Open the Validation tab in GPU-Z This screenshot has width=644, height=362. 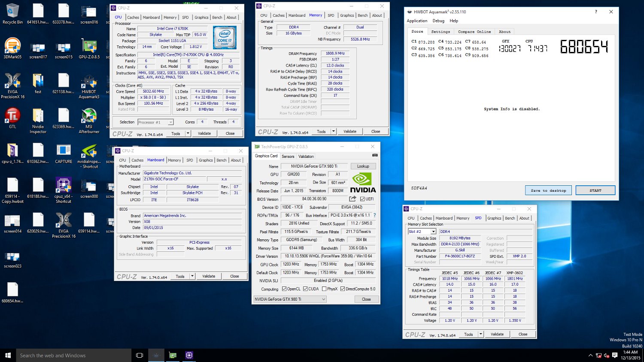pyautogui.click(x=306, y=157)
